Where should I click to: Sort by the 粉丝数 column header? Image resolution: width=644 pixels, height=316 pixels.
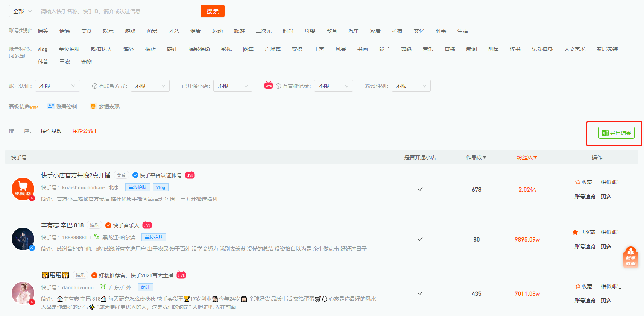527,157
